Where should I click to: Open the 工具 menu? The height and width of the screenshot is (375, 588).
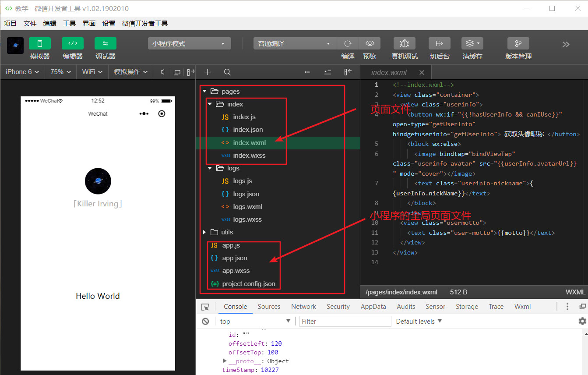pyautogui.click(x=70, y=24)
